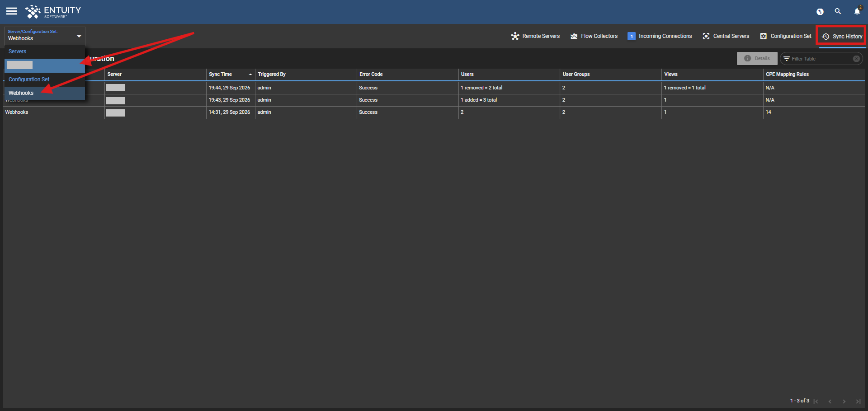
Task: Sort by the Sync Time column header
Action: pyautogui.click(x=231, y=74)
